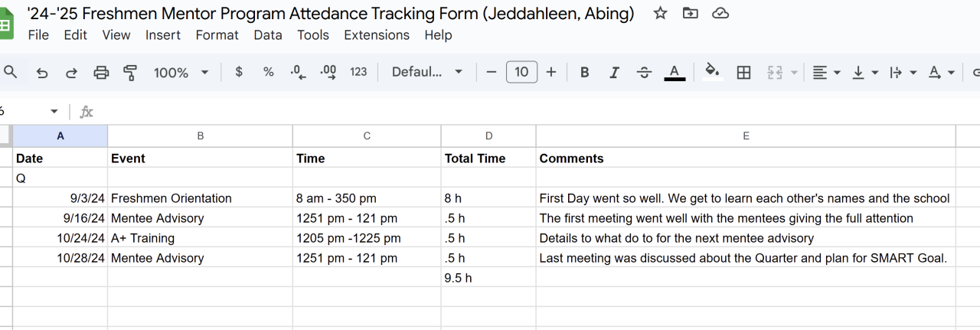
Task: Click the search menus magnifier icon
Action: coord(11,72)
